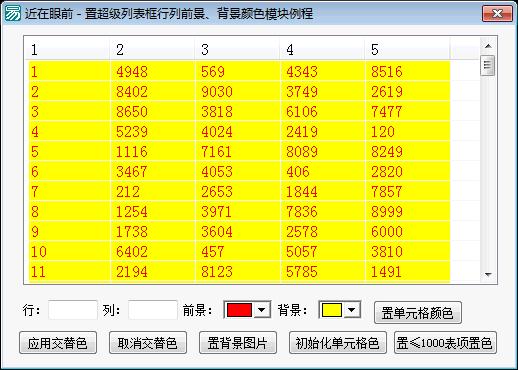
Task: Click the 置单元格颜色 button
Action: point(418,313)
